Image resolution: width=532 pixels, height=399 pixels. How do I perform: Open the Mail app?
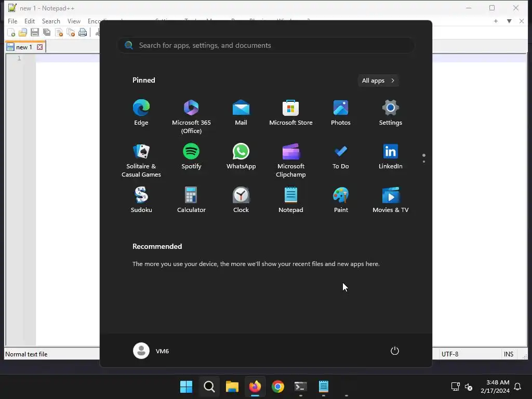click(x=241, y=113)
